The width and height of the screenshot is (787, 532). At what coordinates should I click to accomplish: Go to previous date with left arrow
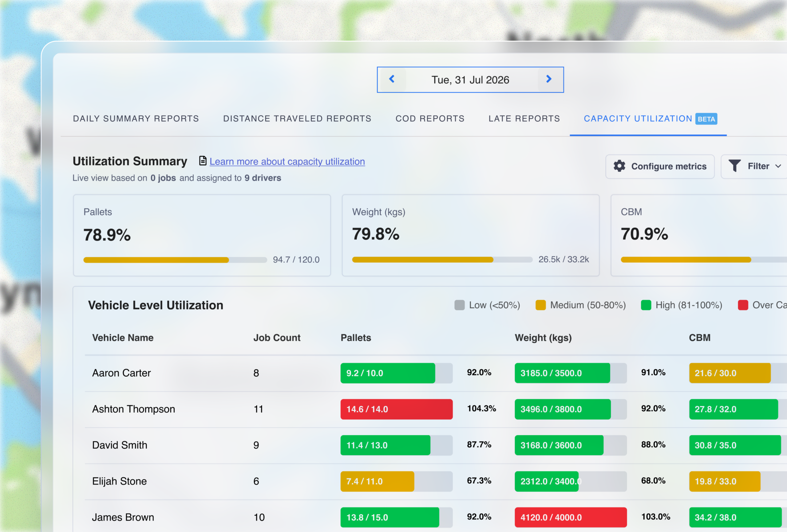[392, 79]
